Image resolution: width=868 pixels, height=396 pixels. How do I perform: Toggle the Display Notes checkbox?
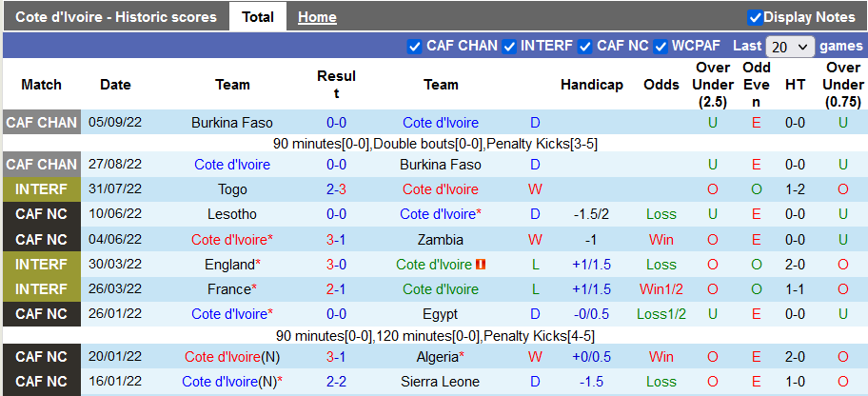point(756,17)
